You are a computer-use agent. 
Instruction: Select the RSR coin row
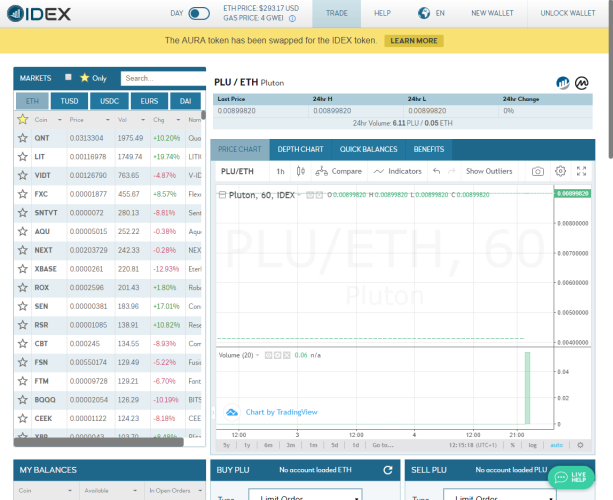pyautogui.click(x=108, y=325)
